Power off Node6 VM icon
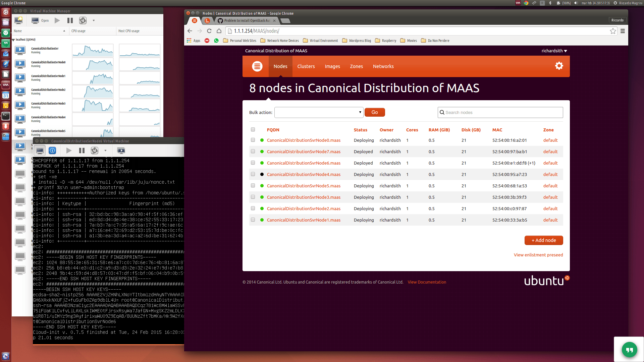Viewport: 644px width, 362px height. coord(95,150)
